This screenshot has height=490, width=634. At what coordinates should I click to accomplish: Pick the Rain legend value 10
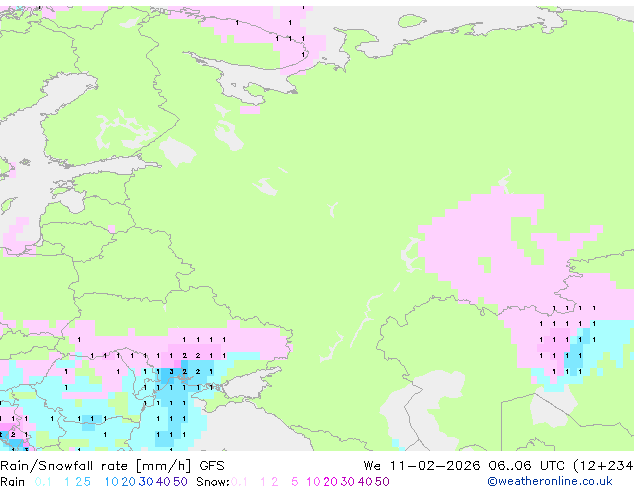click(x=111, y=482)
